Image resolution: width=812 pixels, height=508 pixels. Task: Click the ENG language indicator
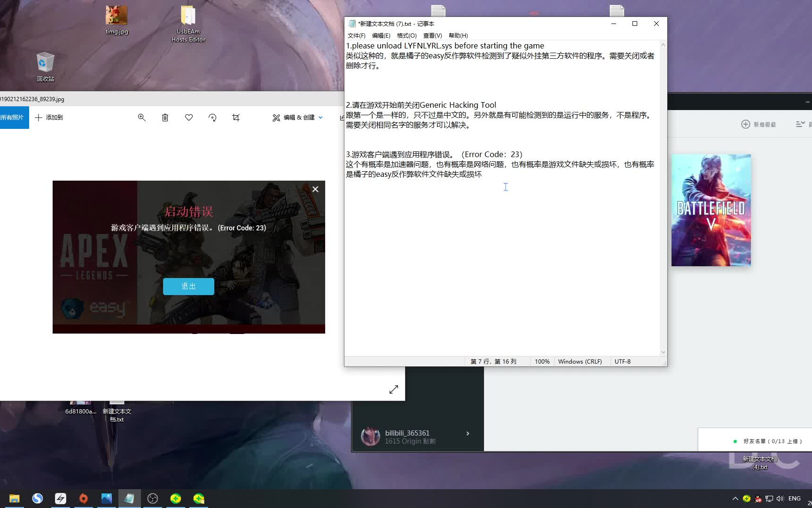[795, 499]
